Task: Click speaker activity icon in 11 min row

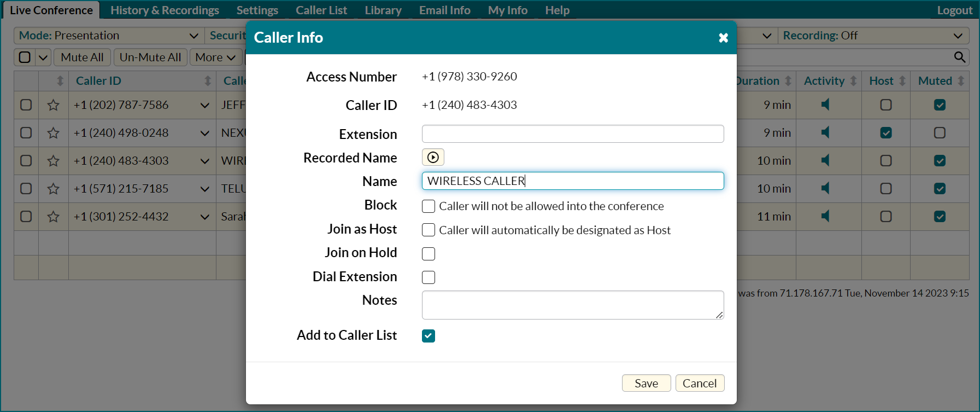Action: pyautogui.click(x=825, y=216)
